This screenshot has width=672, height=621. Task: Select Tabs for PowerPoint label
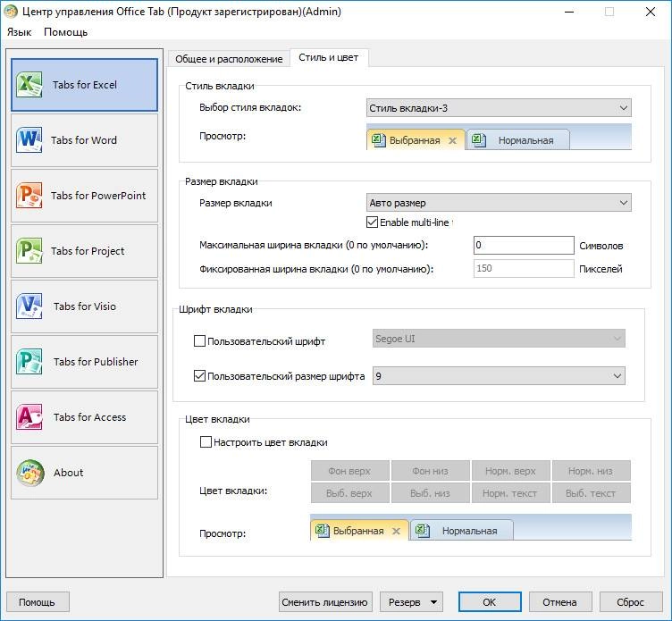pos(98,196)
